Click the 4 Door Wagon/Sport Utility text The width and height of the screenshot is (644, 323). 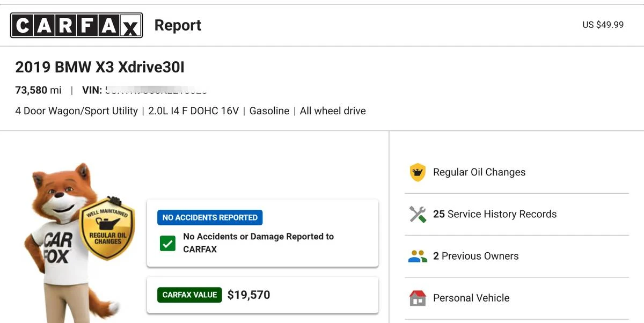click(77, 111)
